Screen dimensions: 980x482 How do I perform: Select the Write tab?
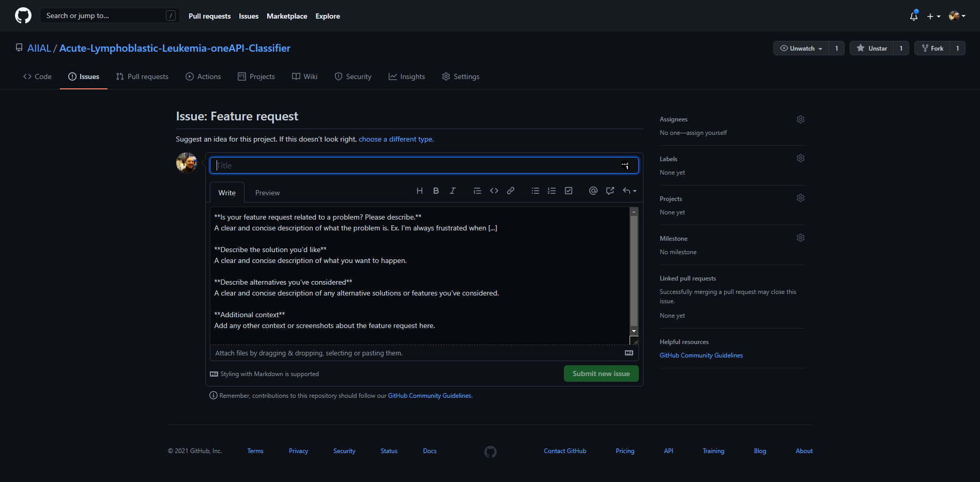coord(227,193)
